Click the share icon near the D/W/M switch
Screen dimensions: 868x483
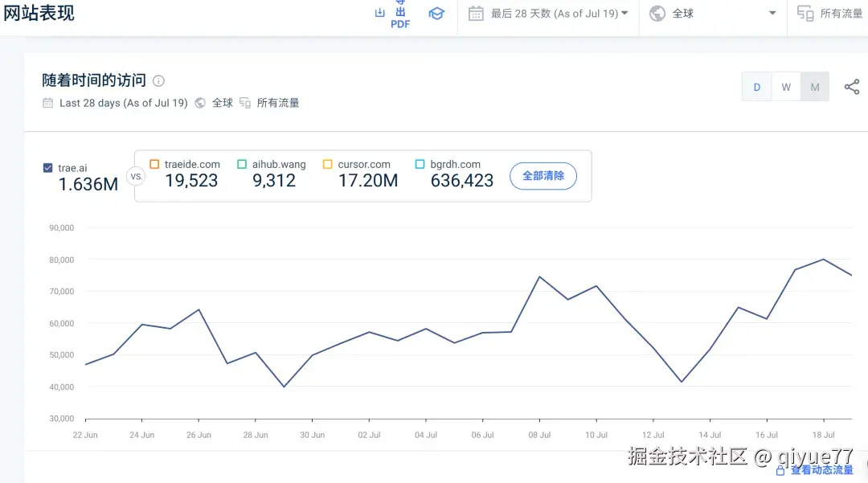(x=852, y=86)
